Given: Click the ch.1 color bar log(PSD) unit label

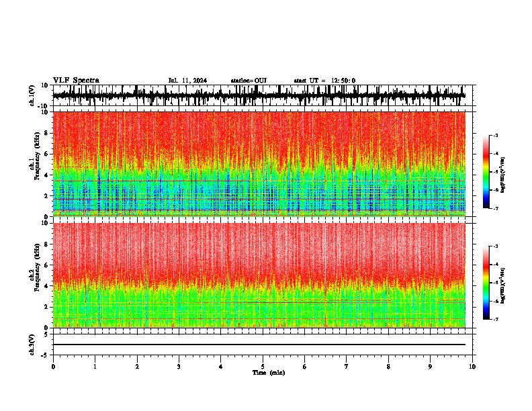Looking at the screenshot, I should (504, 175).
